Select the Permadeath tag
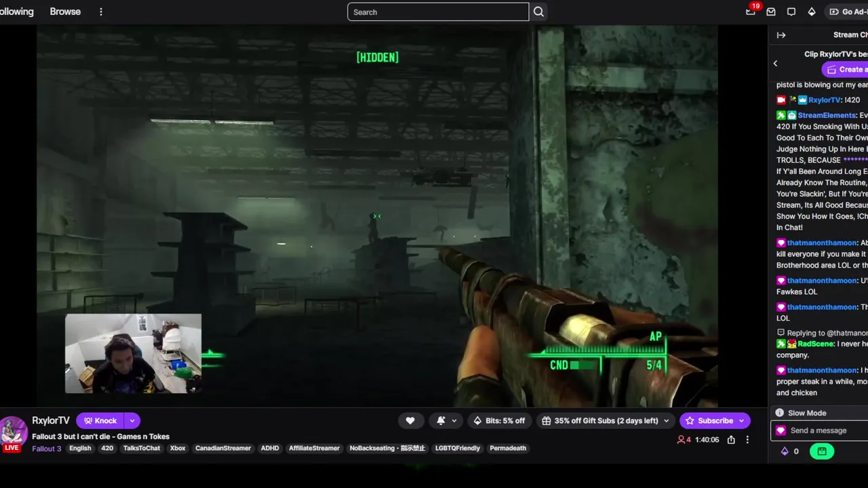 coord(508,449)
